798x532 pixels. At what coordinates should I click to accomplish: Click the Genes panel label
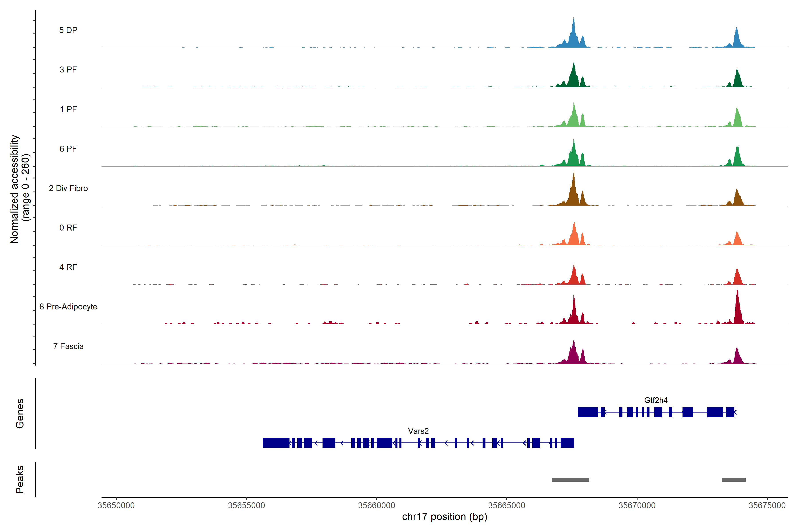[x=20, y=414]
